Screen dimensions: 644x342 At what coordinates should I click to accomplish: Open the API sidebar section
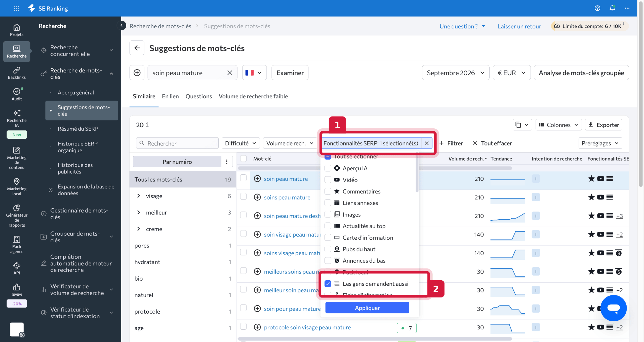[17, 269]
